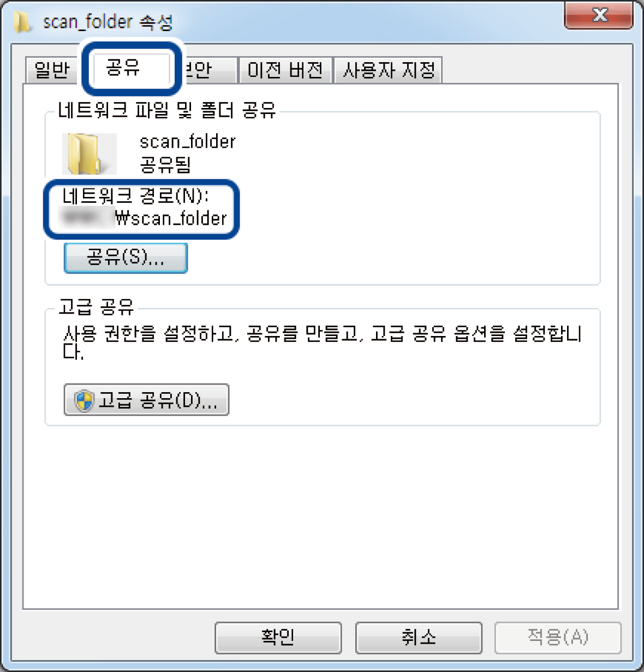The image size is (644, 672).
Task: Switch to the 일반 tab
Action: click(x=52, y=70)
